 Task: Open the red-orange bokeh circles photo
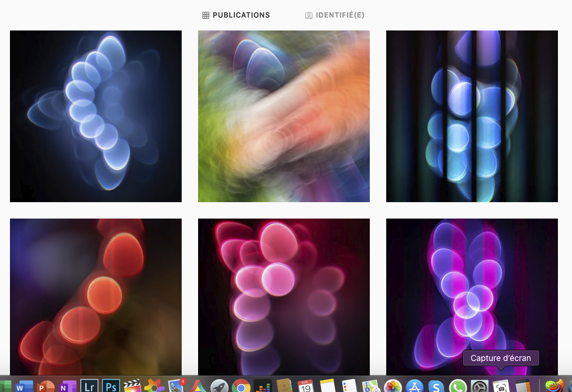tap(96, 296)
